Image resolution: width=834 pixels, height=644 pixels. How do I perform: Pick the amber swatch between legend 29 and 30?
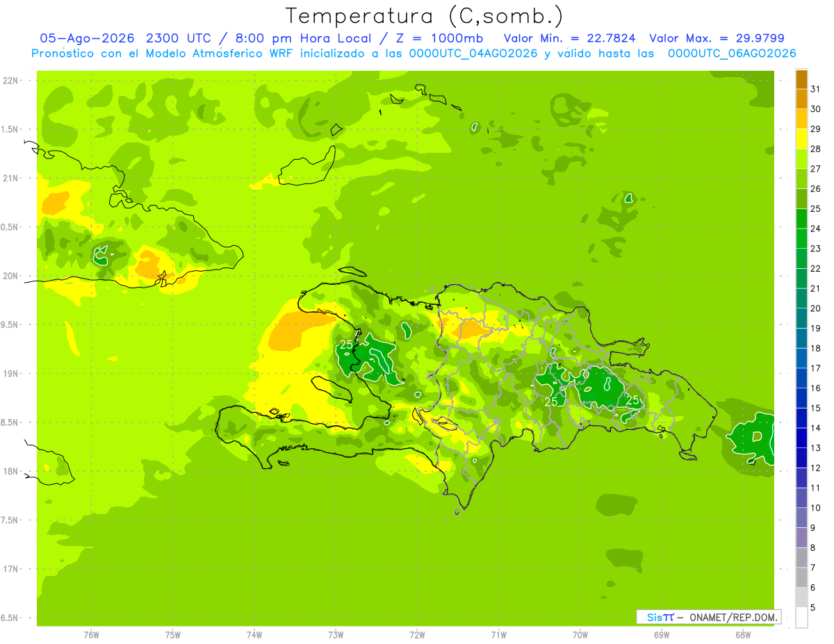click(801, 119)
